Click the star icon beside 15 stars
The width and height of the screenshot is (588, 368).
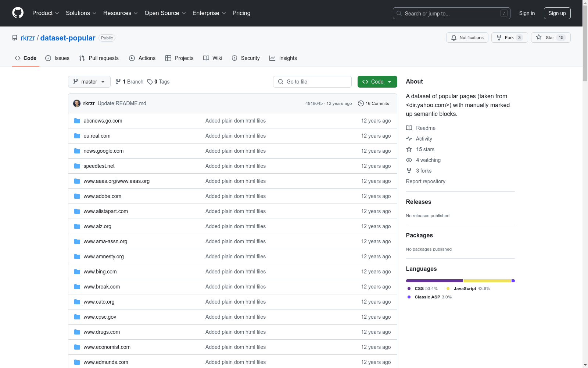(409, 149)
